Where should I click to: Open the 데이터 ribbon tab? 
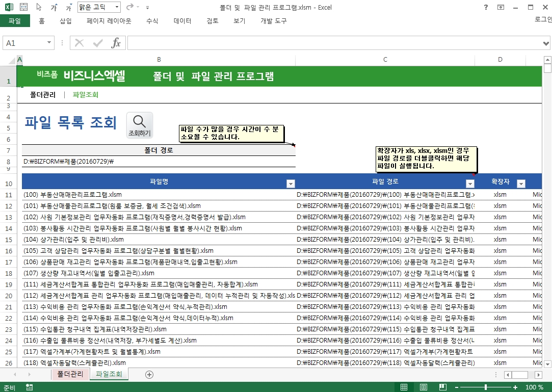tap(182, 21)
